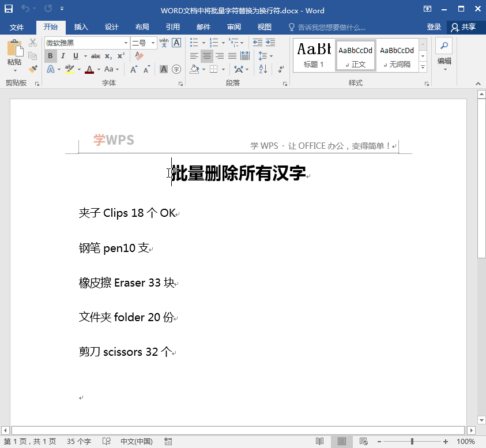Toggle Superscript formatting

coord(121,56)
